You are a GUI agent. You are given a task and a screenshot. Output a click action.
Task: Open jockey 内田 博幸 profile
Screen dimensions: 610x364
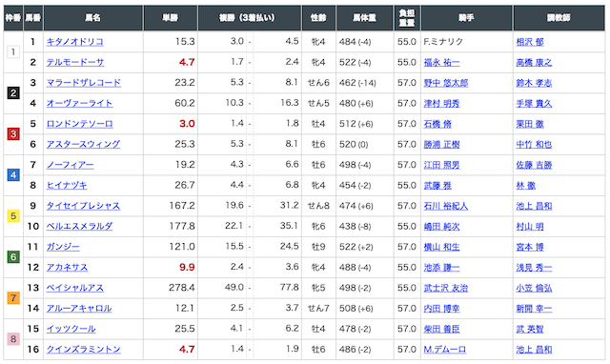pos(441,309)
